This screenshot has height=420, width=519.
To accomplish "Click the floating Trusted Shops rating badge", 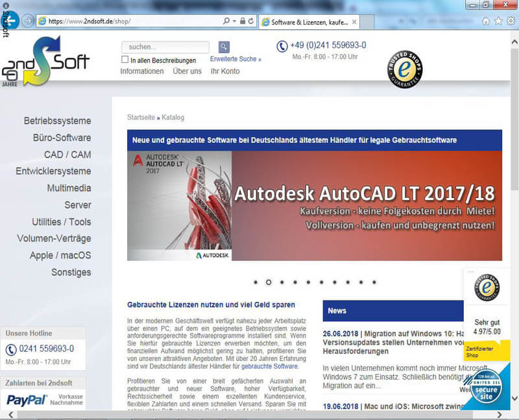I will (x=487, y=288).
